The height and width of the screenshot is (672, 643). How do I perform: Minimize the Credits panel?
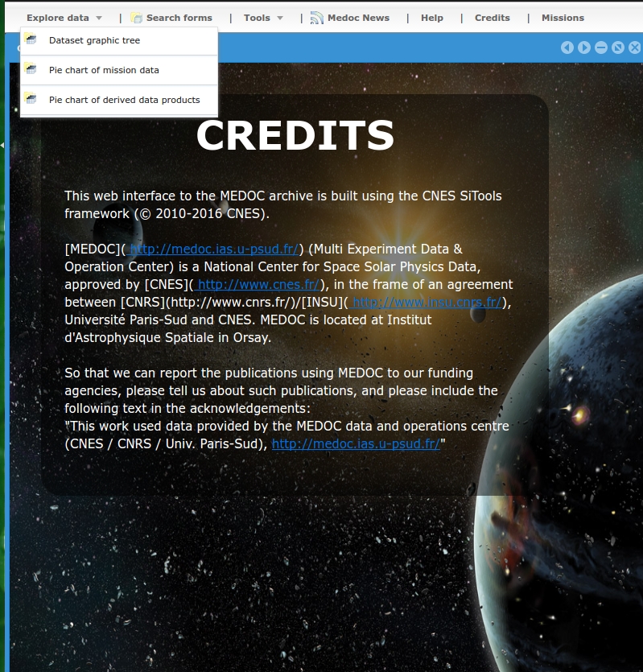[x=601, y=47]
